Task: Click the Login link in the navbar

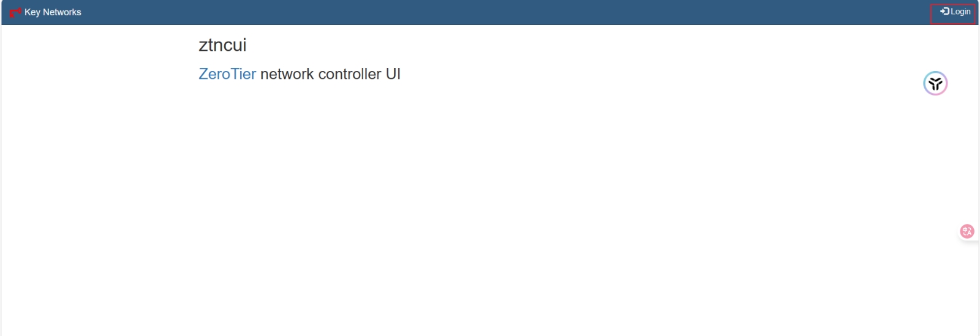Action: pos(960,12)
